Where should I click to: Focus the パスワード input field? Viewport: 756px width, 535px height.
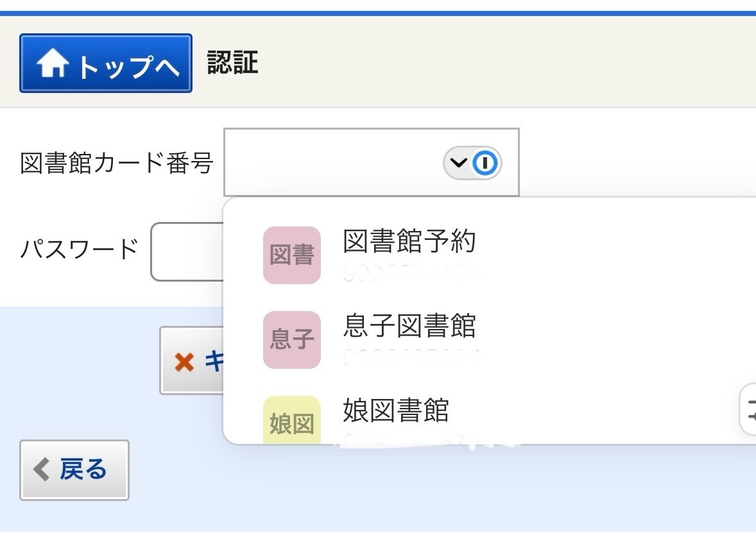click(x=186, y=251)
